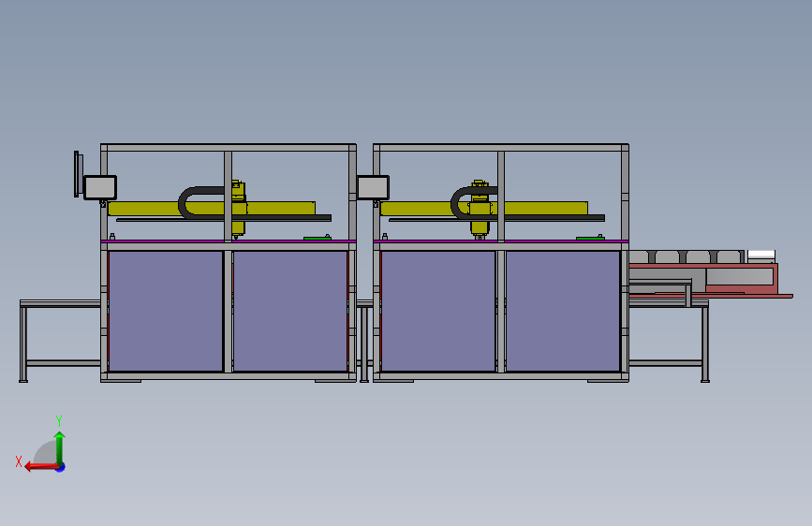Click the green Y axis arrow of the triad
The height and width of the screenshot is (526, 812).
(60, 447)
